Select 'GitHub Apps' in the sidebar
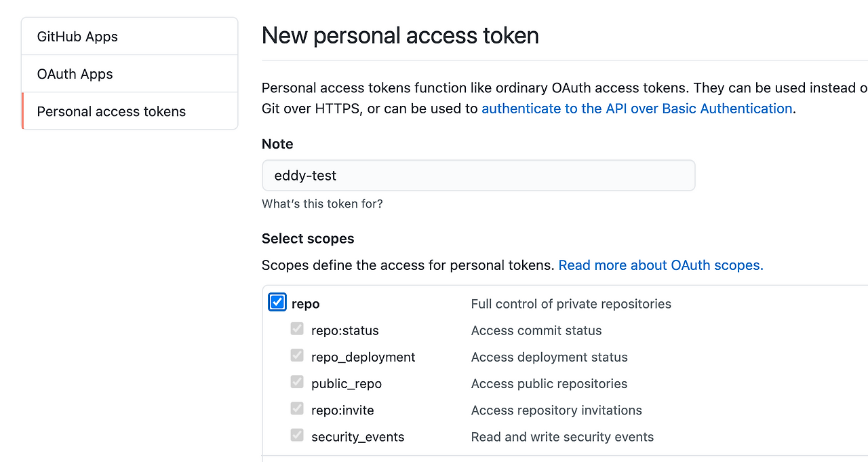This screenshot has height=462, width=868. (77, 36)
